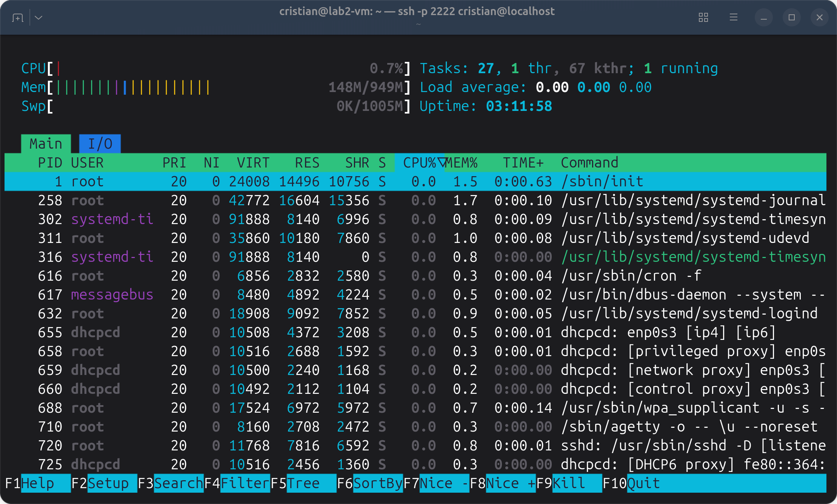Click the Uptime value 03:11:58
The width and height of the screenshot is (837, 504).
click(519, 106)
